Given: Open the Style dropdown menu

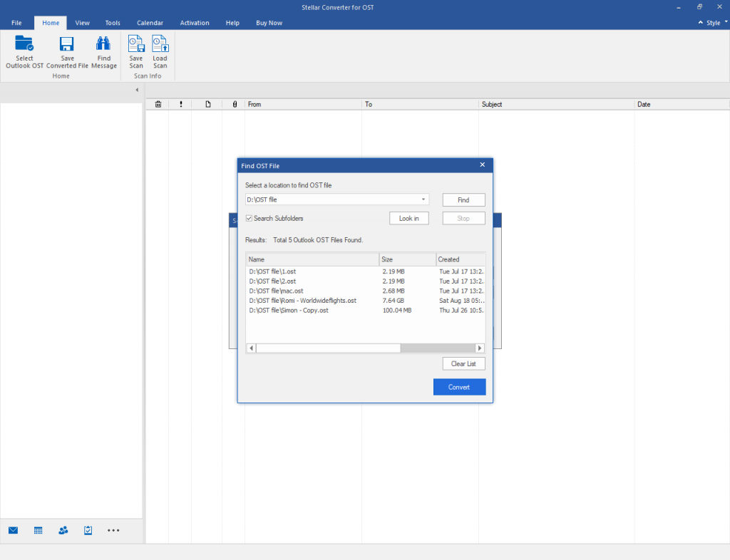Looking at the screenshot, I should [716, 23].
